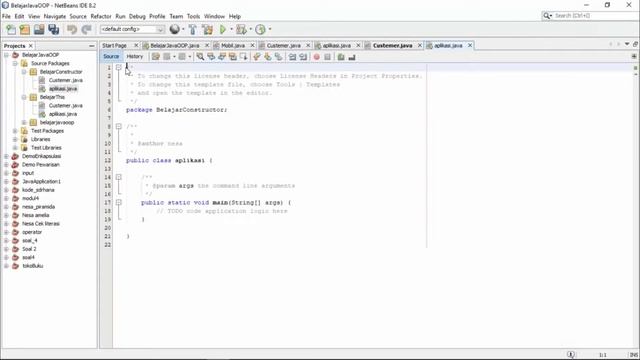Switch to BelajarJavaOOP.java tab

pos(175,45)
